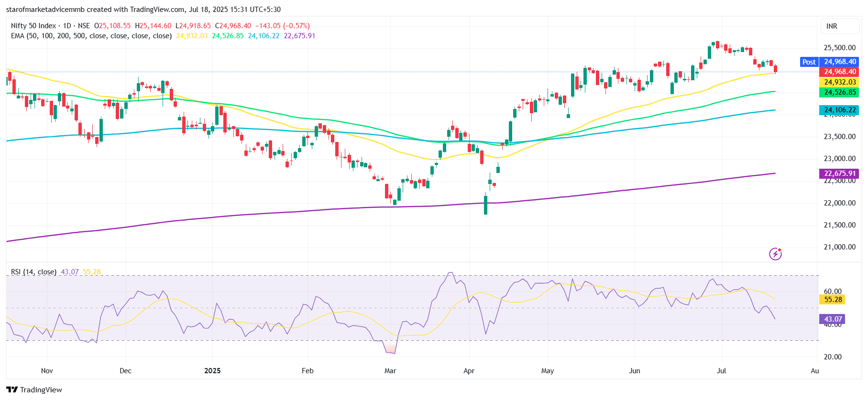
Task: Click the blue 24,968.40 post-market price tag
Action: point(840,62)
